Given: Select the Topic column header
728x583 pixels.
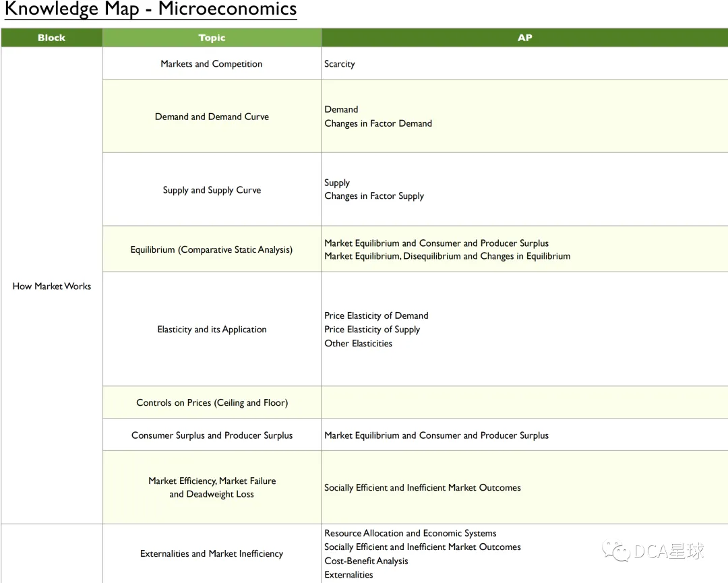Looking at the screenshot, I should tap(212, 38).
